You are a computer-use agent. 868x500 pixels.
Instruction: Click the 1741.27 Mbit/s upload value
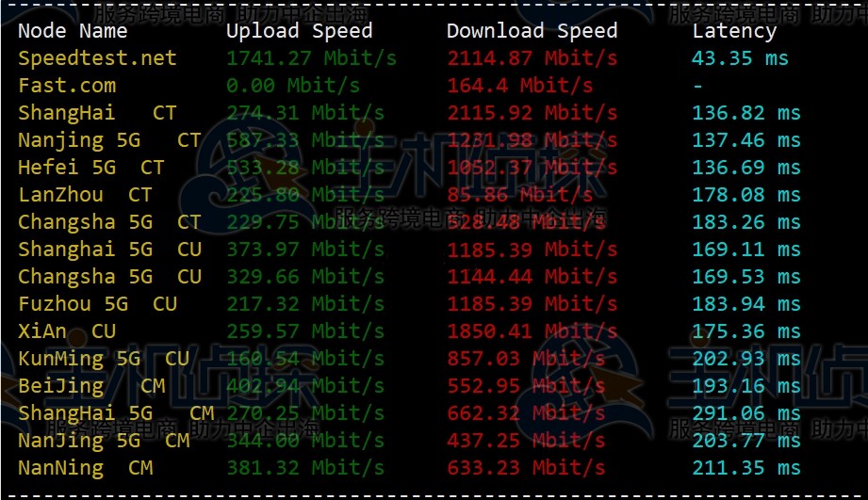(x=312, y=58)
